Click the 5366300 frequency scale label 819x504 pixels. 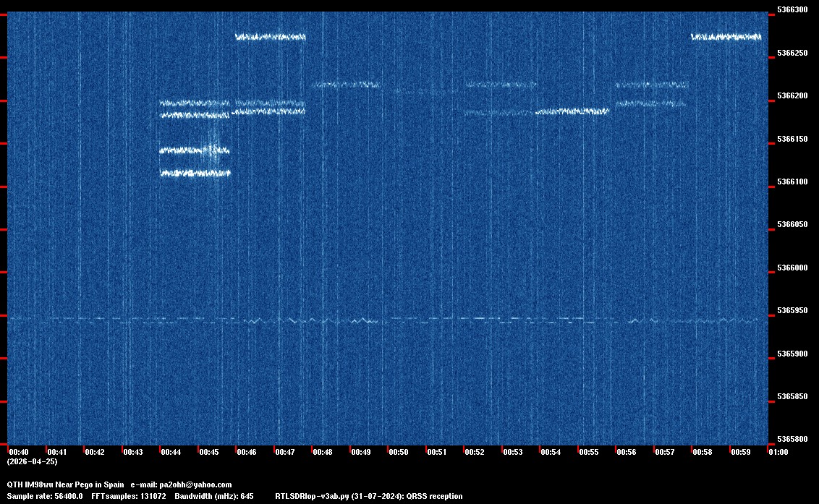click(792, 10)
